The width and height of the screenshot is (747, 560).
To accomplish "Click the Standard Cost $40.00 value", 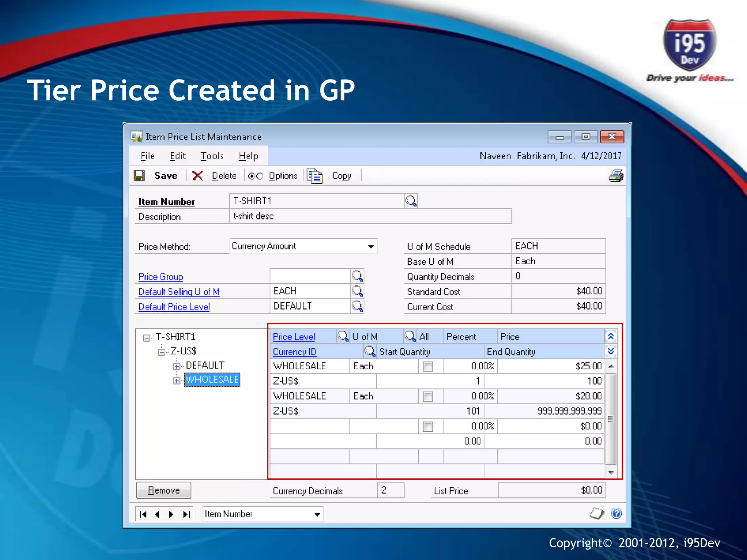I will tap(559, 291).
